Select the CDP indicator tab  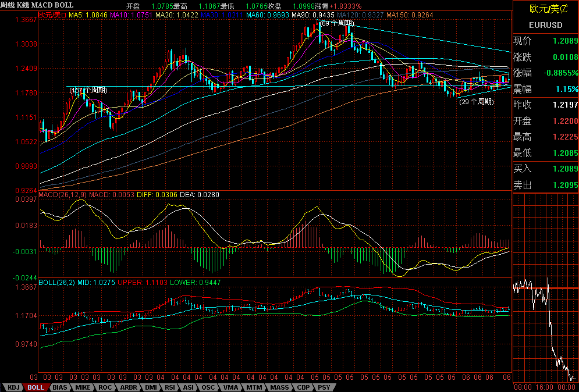click(x=304, y=387)
